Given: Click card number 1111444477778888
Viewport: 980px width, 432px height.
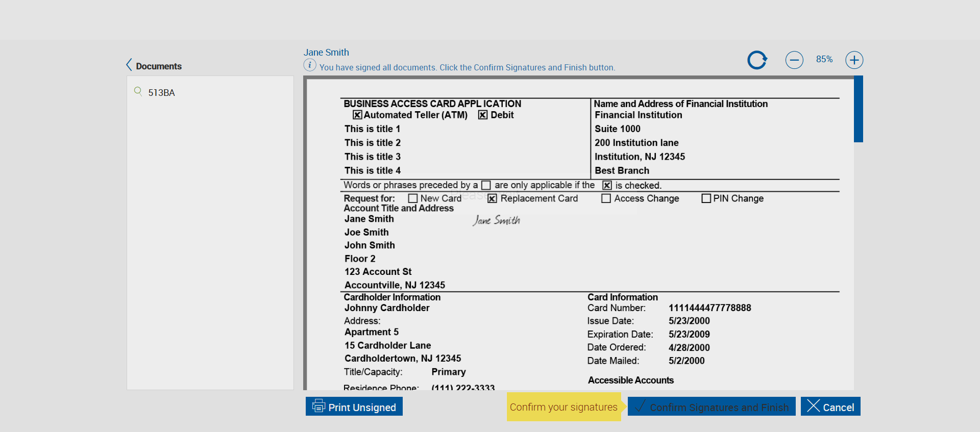Looking at the screenshot, I should click(x=710, y=308).
